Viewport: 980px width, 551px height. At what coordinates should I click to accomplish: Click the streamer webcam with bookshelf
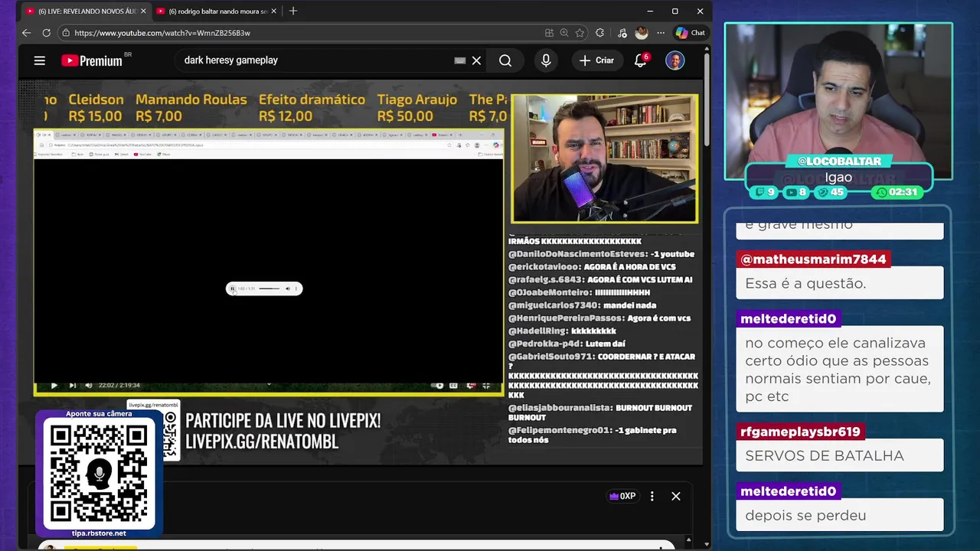[x=605, y=159]
